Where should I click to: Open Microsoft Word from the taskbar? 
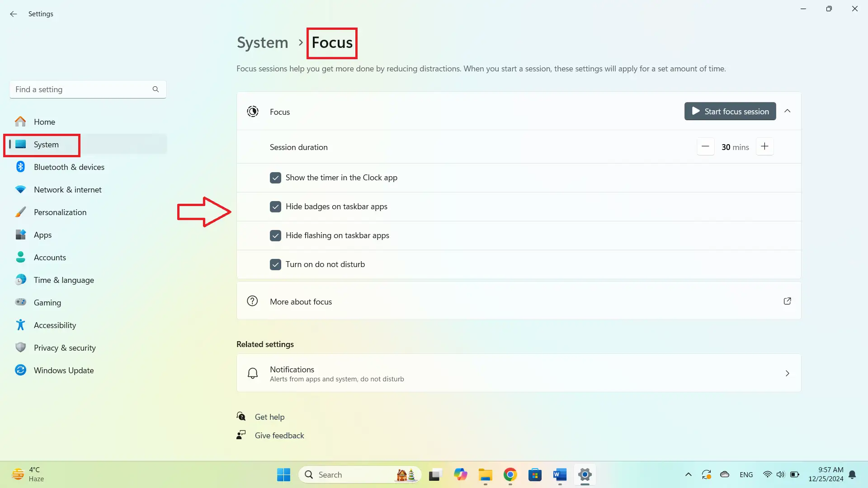point(560,474)
